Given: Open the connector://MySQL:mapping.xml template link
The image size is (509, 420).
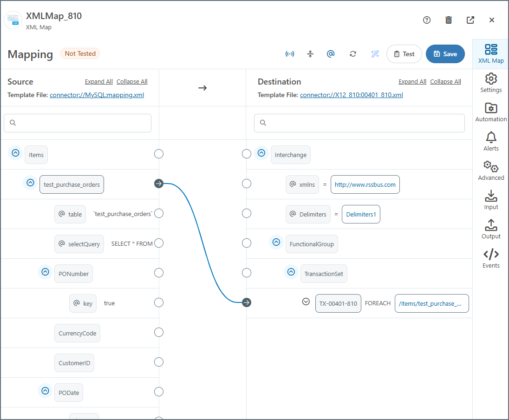Looking at the screenshot, I should coord(97,95).
